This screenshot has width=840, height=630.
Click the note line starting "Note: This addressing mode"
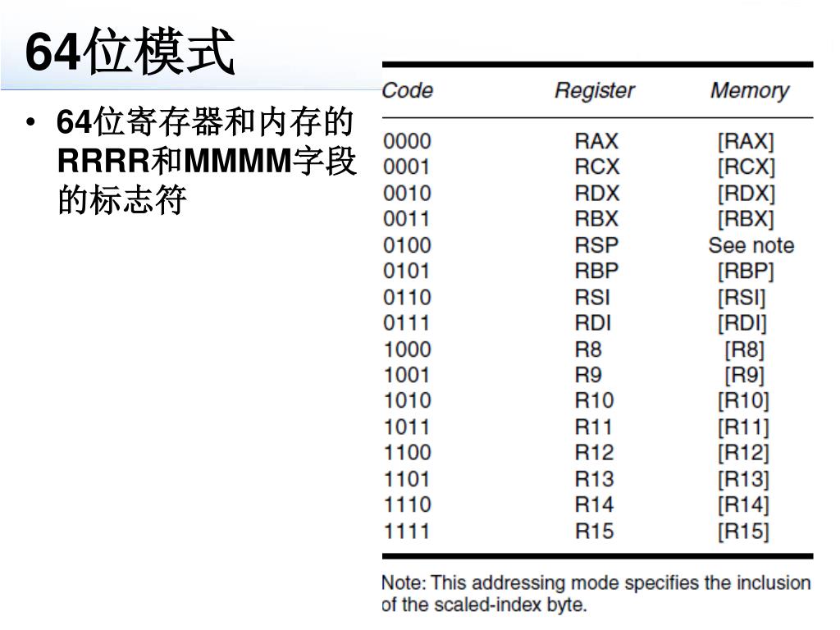pyautogui.click(x=596, y=583)
